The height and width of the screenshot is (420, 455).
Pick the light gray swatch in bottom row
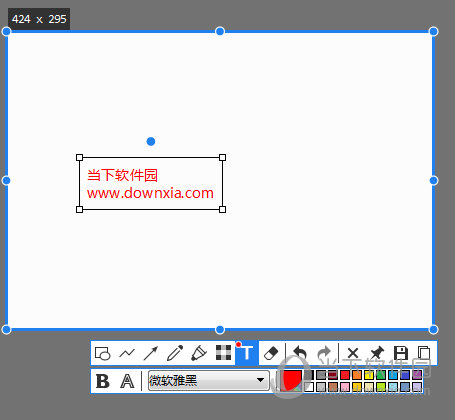point(321,387)
